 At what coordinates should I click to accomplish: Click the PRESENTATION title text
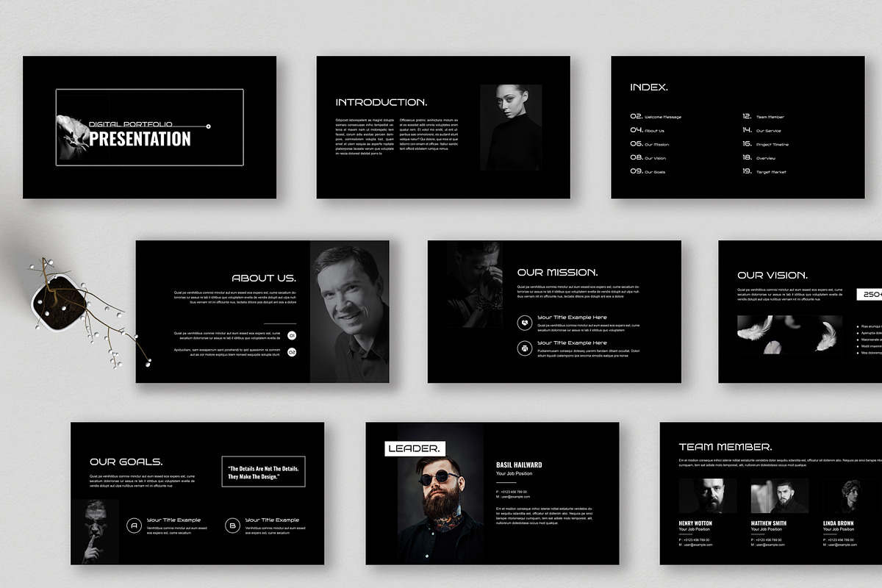pos(140,139)
